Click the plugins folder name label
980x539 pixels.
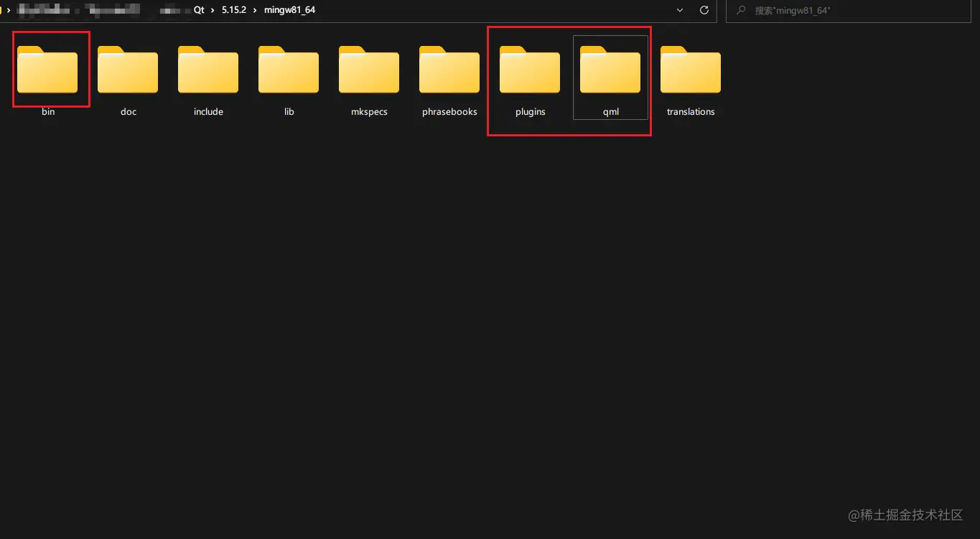pyautogui.click(x=531, y=112)
